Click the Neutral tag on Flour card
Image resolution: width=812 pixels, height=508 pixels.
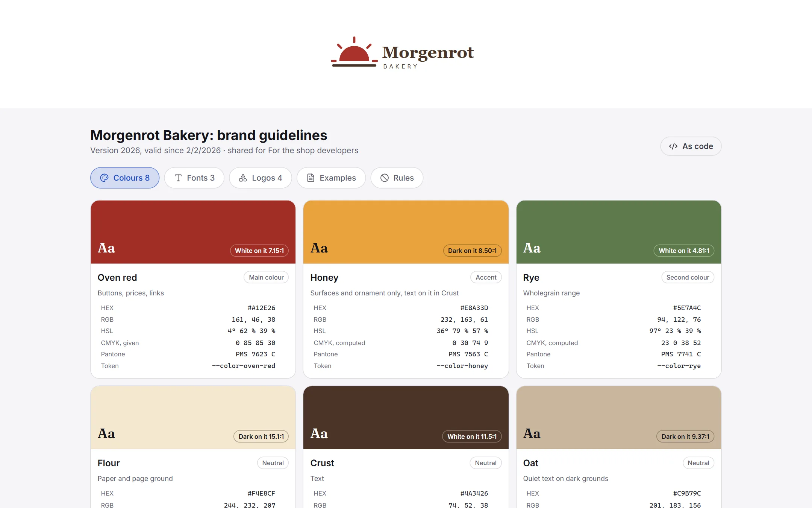(x=273, y=463)
